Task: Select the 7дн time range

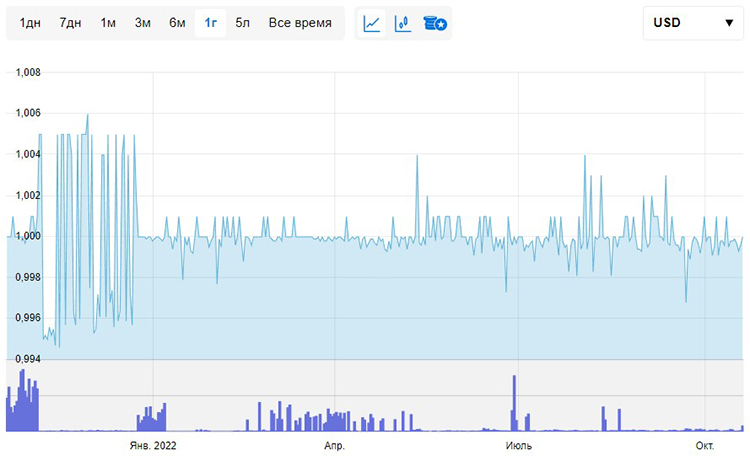Action: point(70,23)
